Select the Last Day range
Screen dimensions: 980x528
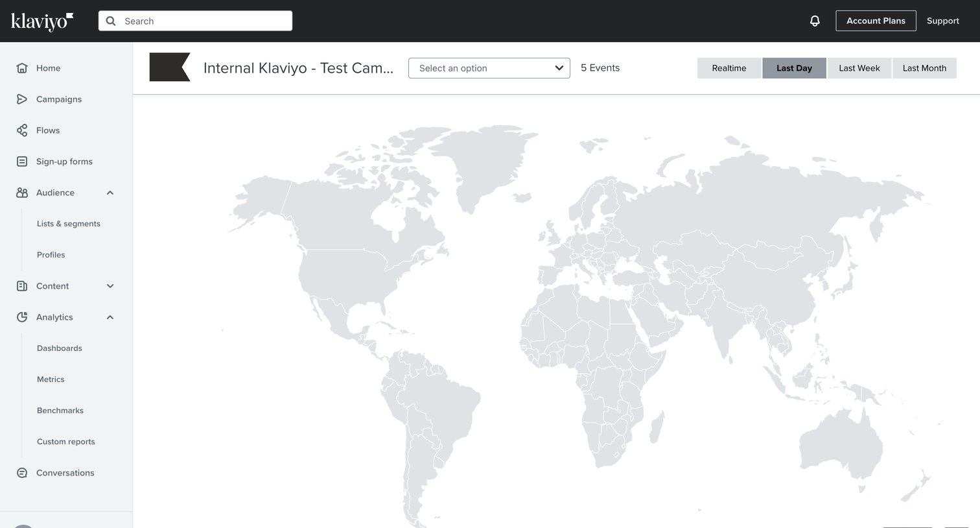794,68
